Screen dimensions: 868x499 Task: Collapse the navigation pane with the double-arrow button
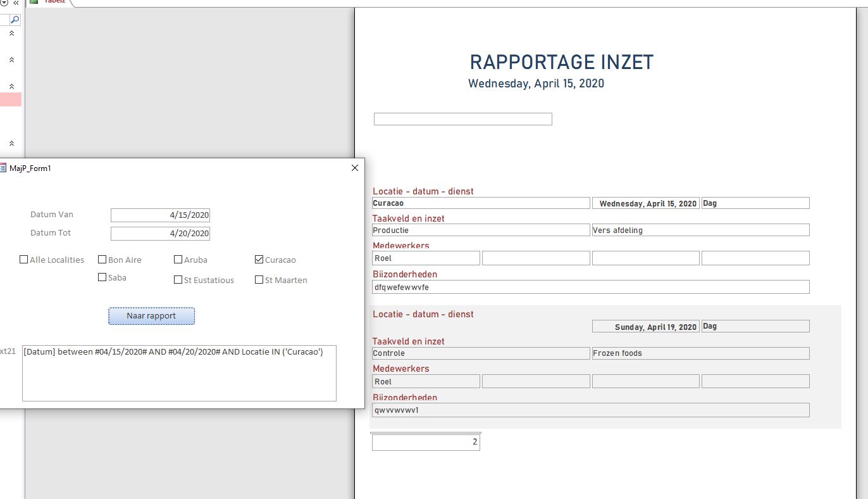16,3
